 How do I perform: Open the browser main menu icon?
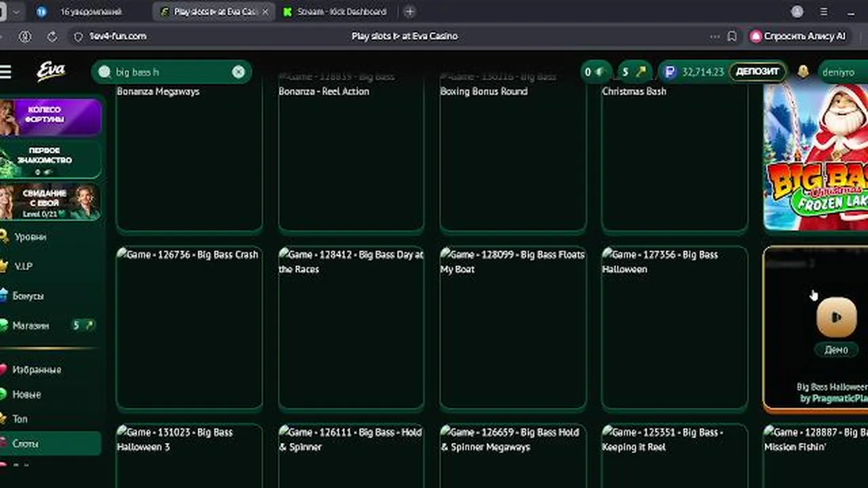[824, 12]
